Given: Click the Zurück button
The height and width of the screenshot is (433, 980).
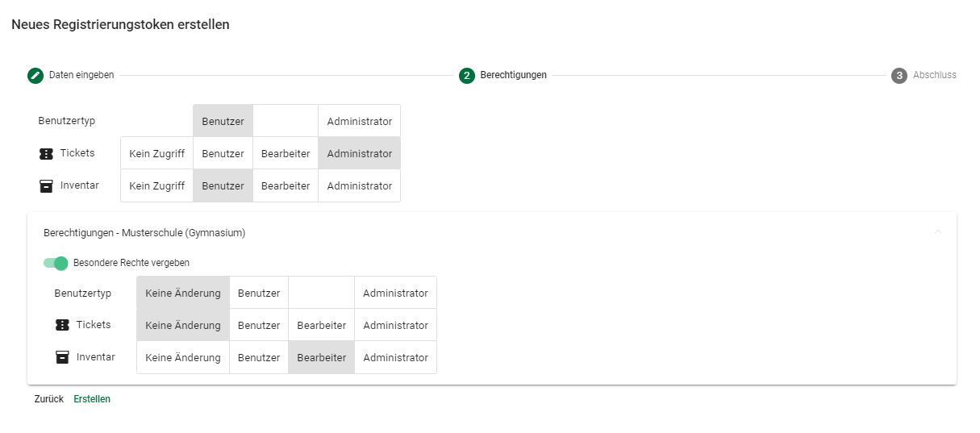Looking at the screenshot, I should (48, 399).
